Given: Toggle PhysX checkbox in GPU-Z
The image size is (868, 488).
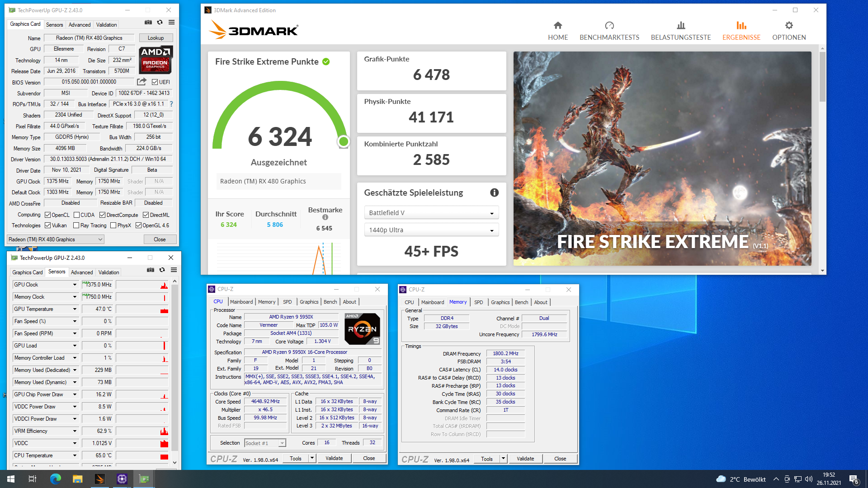Looking at the screenshot, I should pyautogui.click(x=113, y=225).
